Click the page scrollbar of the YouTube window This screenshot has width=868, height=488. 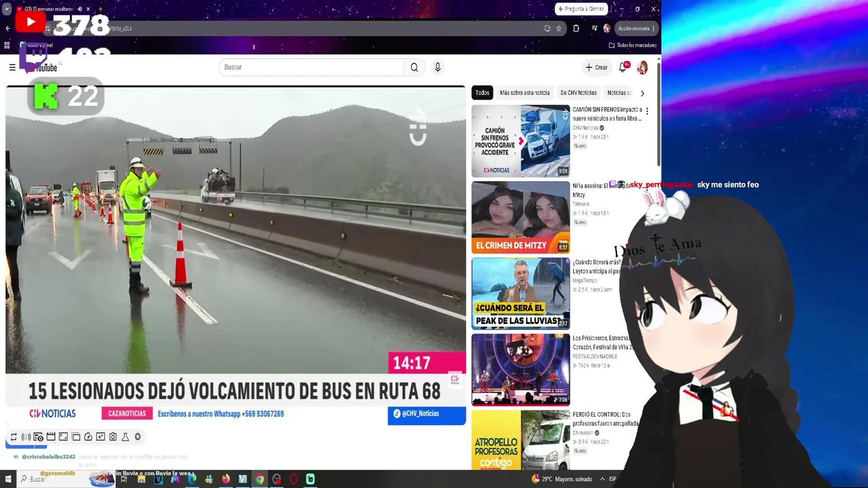(x=658, y=113)
